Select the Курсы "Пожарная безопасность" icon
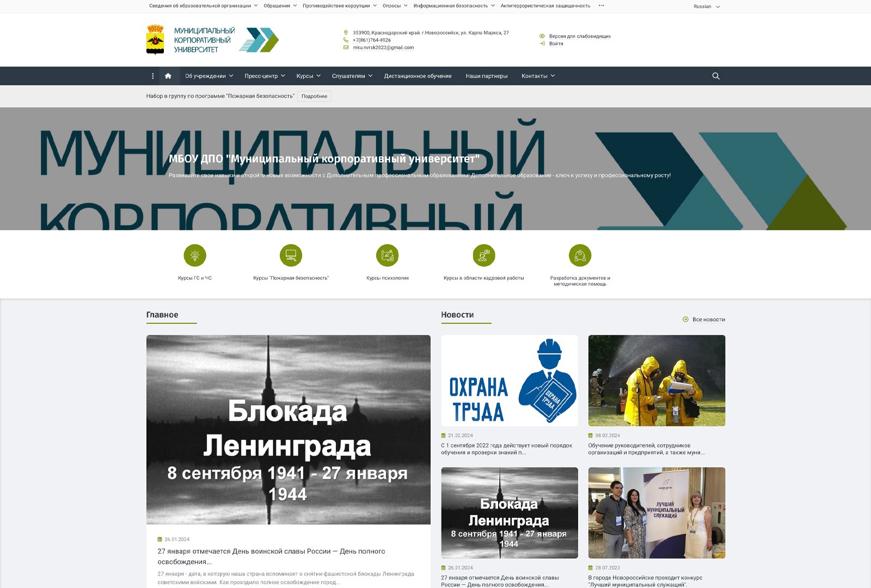This screenshot has height=588, width=871. tap(291, 255)
